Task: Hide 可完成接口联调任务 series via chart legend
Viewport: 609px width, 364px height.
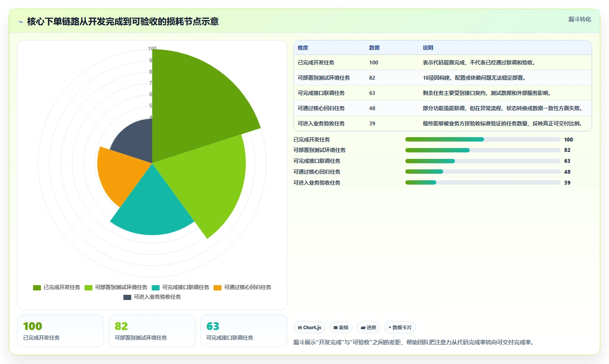Action: point(180,287)
